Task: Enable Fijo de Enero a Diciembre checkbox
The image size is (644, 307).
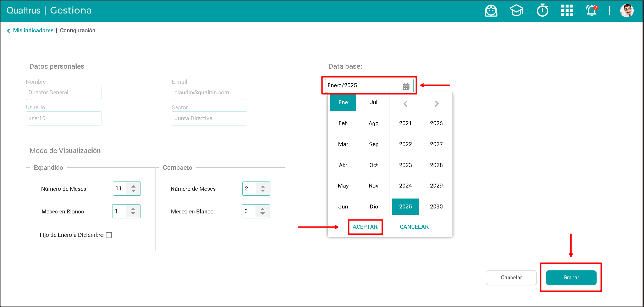Action: 109,235
